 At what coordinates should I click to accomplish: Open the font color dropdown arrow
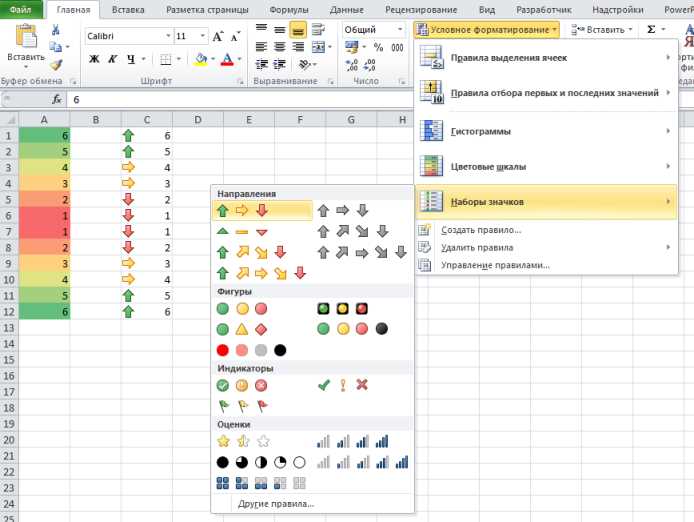coord(239,59)
